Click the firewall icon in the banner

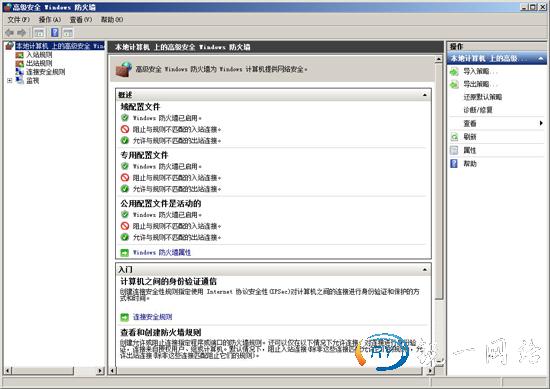point(124,69)
